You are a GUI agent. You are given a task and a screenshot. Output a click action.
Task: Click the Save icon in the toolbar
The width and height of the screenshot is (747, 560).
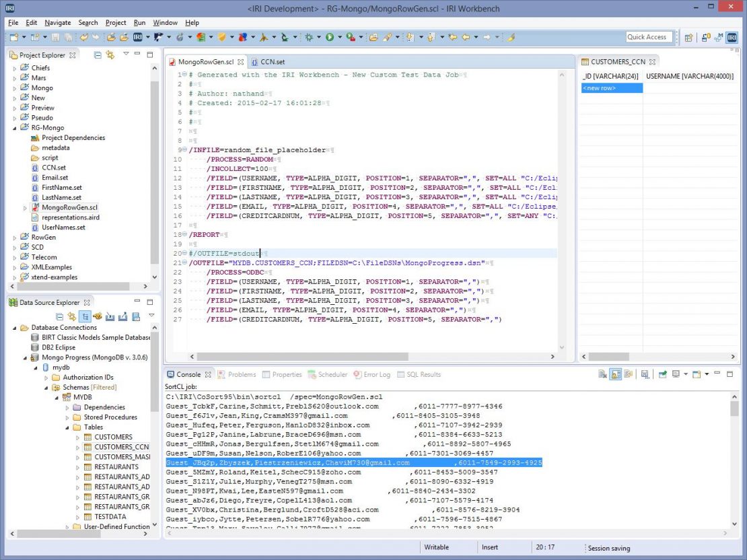tap(55, 37)
